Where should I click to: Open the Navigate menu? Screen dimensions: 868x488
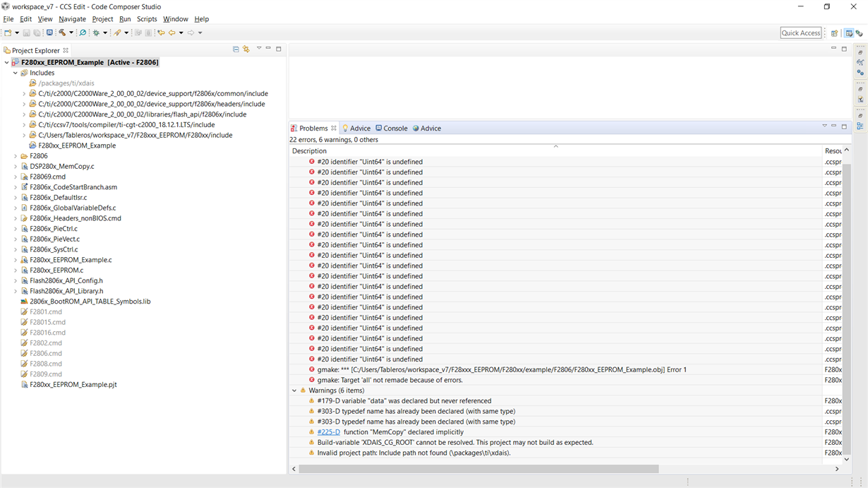point(72,19)
